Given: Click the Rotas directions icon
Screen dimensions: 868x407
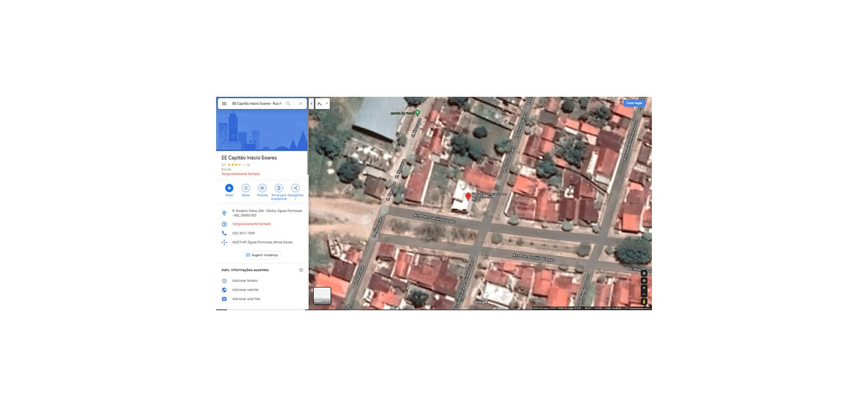Looking at the screenshot, I should 229,188.
